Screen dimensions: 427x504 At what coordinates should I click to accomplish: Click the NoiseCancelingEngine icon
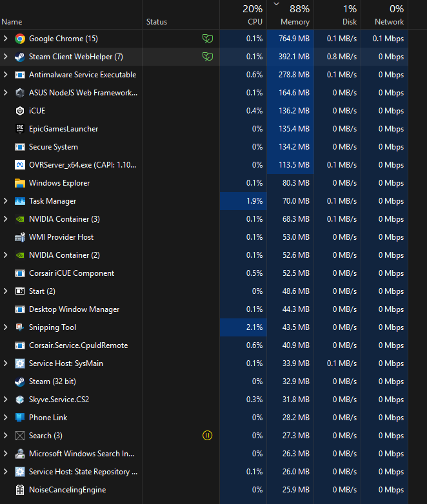tap(20, 490)
